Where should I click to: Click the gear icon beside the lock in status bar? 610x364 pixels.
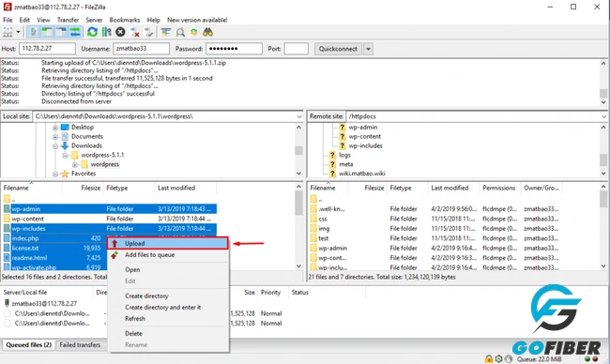tap(498, 358)
